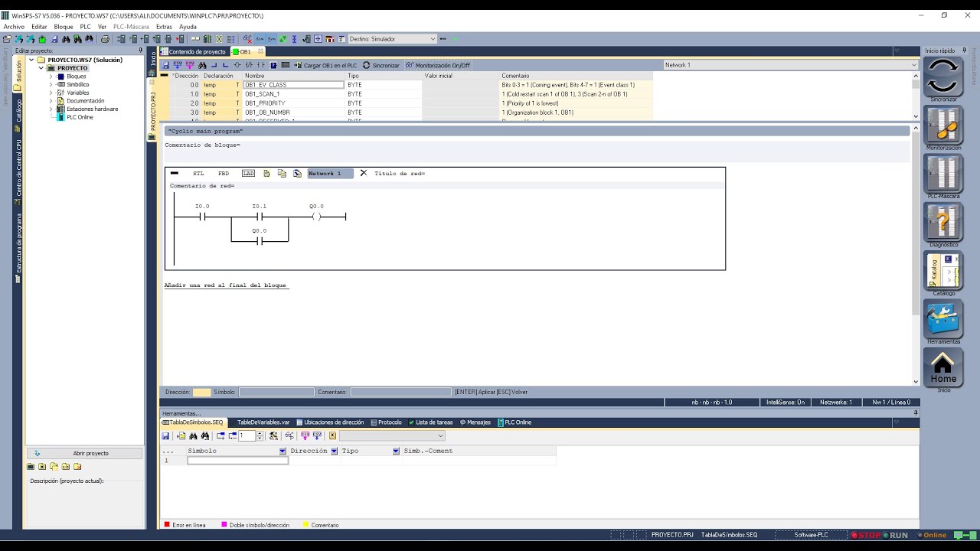Click the first Sym icon in main toolbar

tap(260, 39)
